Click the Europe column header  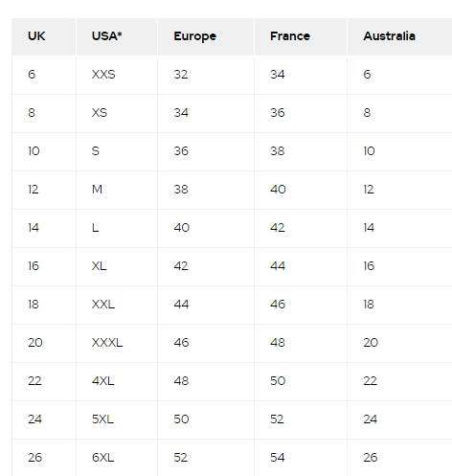click(206, 36)
